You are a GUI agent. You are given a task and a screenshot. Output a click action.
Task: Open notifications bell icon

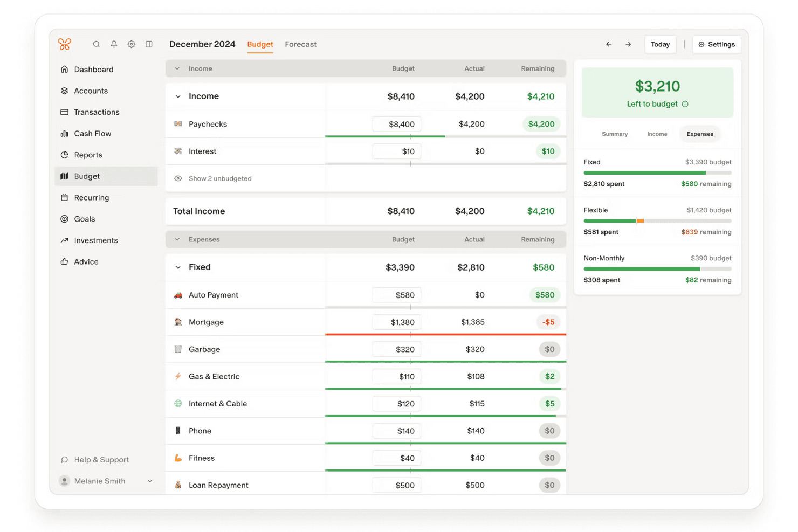pyautogui.click(x=114, y=44)
